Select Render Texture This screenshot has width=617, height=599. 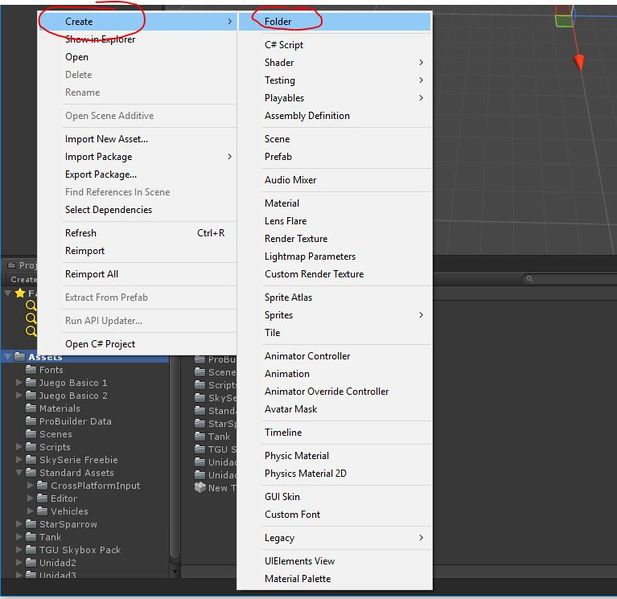296,238
